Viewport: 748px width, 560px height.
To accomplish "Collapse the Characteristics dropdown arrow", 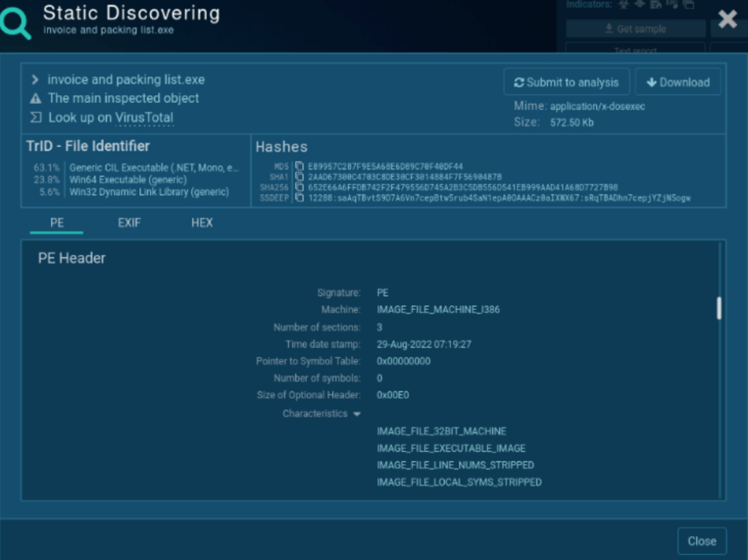I will (357, 415).
